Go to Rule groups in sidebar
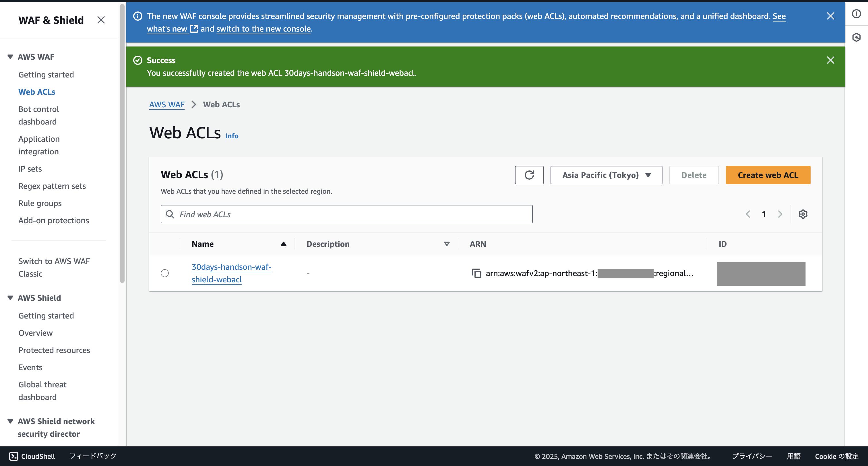This screenshot has height=466, width=868. pyautogui.click(x=40, y=203)
